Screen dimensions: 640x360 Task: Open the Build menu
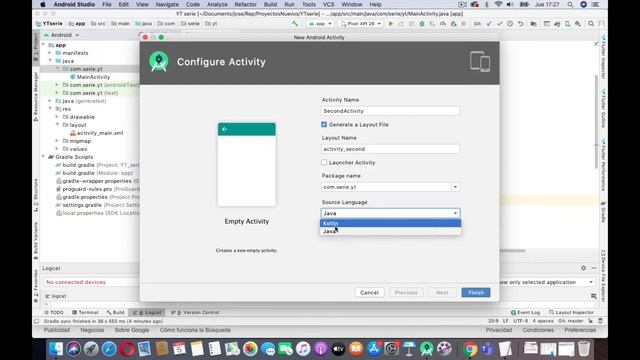(x=270, y=4)
